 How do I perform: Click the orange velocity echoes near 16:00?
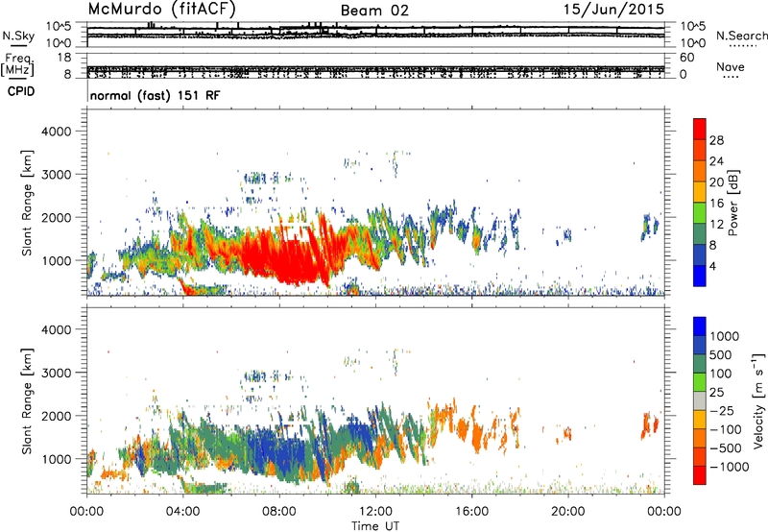(x=477, y=433)
